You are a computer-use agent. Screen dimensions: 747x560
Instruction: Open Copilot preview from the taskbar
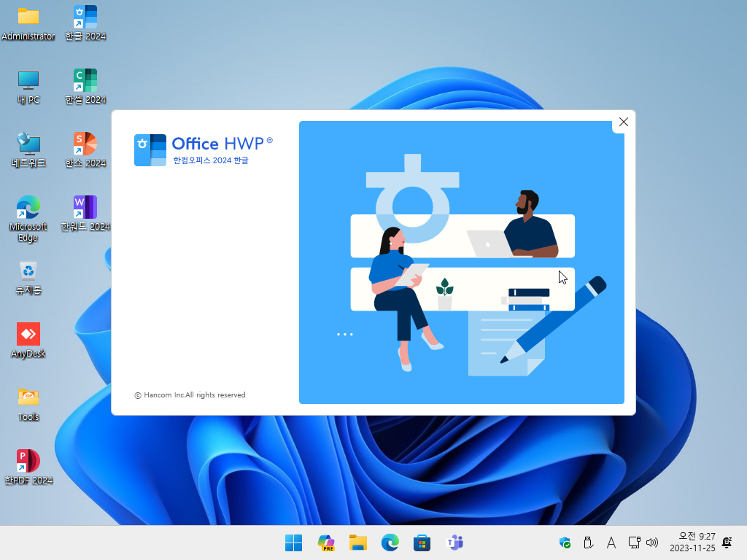click(326, 542)
